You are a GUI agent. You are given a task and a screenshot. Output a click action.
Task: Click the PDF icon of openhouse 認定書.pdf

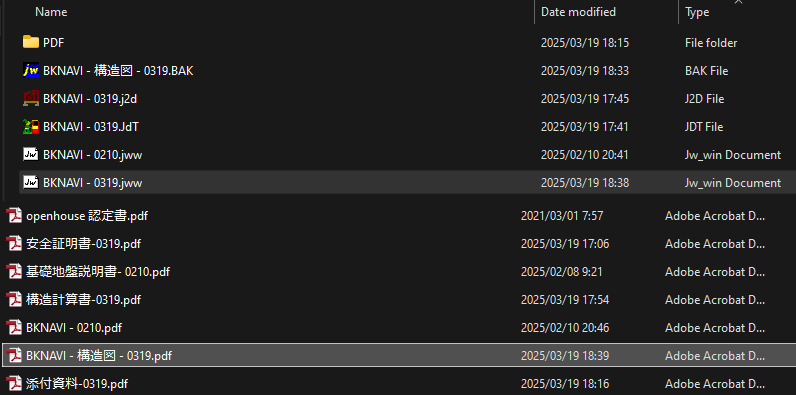pos(14,216)
